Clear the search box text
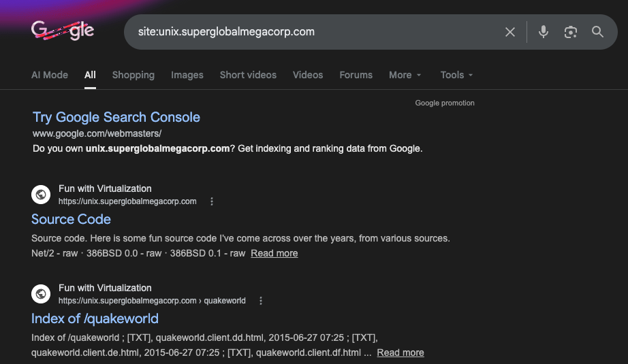Image resolution: width=628 pixels, height=364 pixels. (x=509, y=32)
